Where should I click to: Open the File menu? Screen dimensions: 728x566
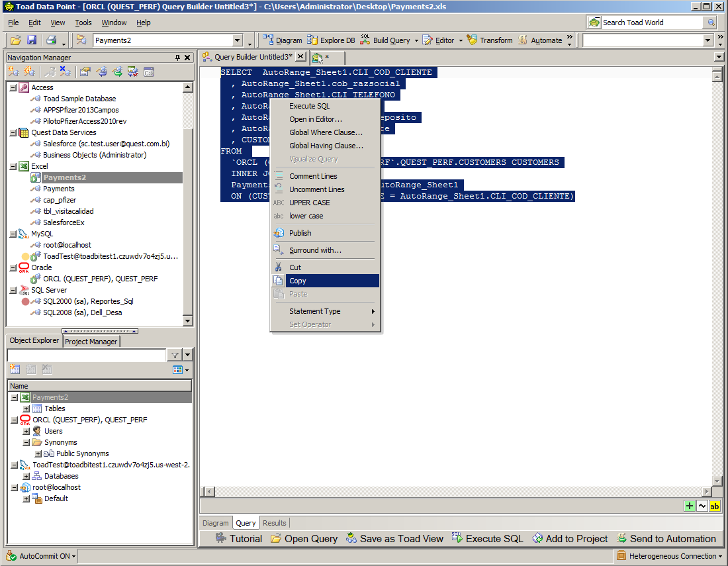pyautogui.click(x=13, y=23)
